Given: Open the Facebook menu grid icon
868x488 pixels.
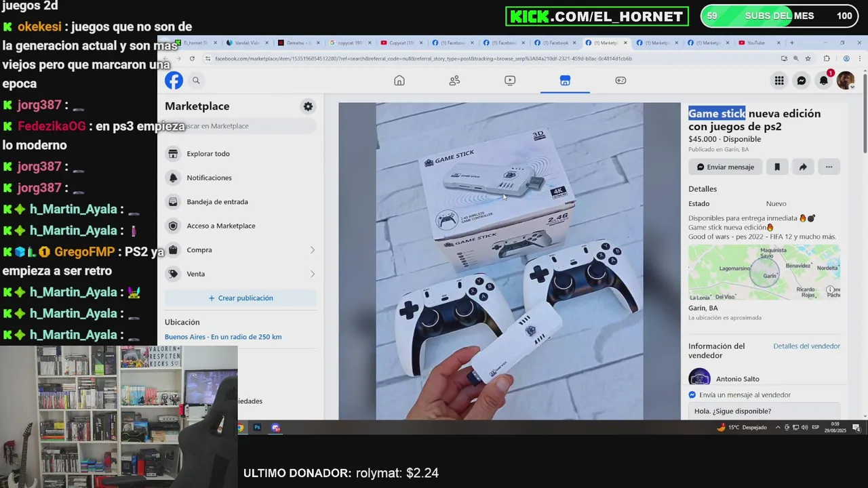Looking at the screenshot, I should (779, 81).
